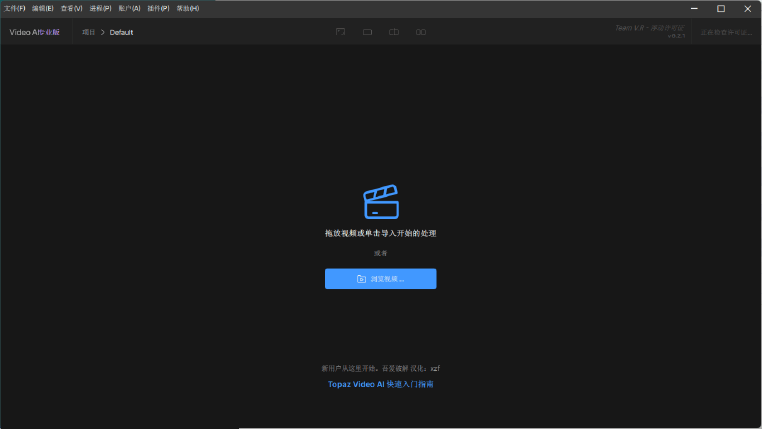Click the breadcrumb chevron separator

103,32
